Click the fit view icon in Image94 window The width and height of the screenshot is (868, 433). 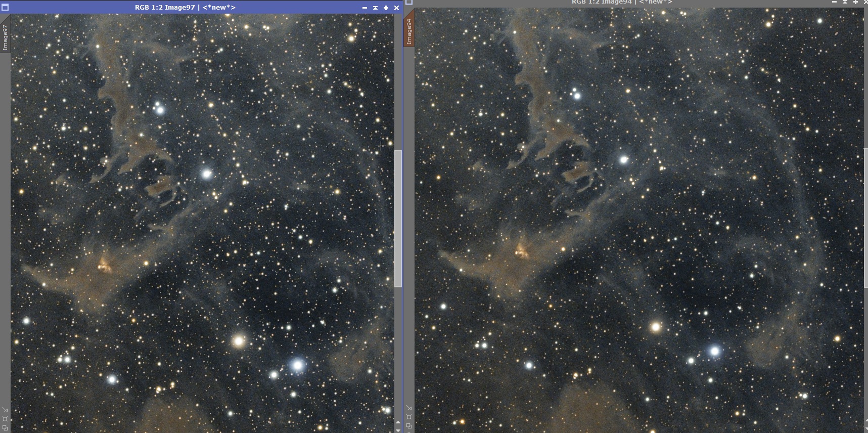(409, 417)
